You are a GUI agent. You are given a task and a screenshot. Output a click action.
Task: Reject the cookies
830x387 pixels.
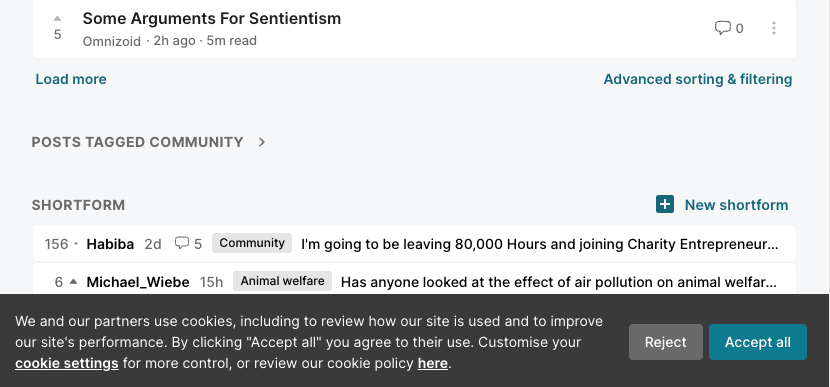tap(665, 342)
